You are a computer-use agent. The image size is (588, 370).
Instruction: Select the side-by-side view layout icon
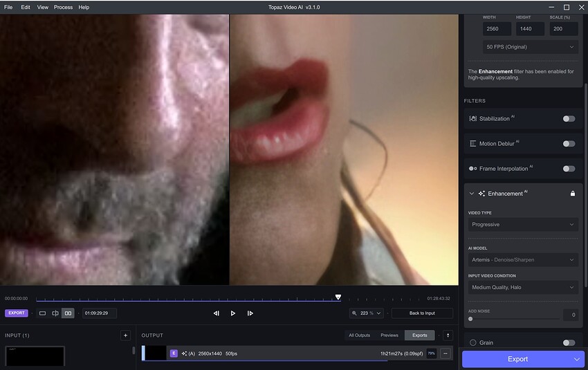(x=68, y=313)
